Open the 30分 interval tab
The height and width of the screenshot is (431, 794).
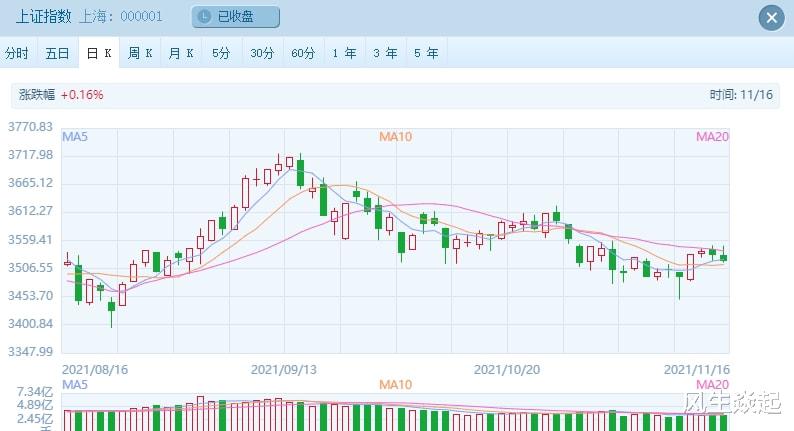pos(262,53)
